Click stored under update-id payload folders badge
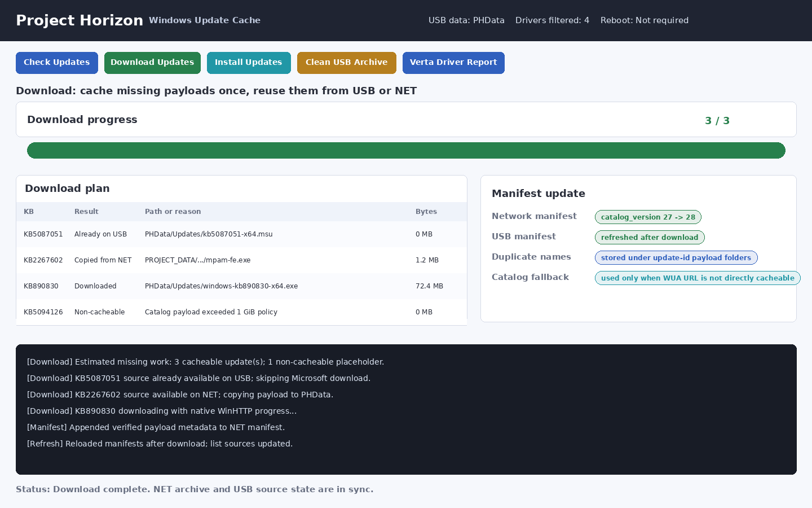 (676, 258)
